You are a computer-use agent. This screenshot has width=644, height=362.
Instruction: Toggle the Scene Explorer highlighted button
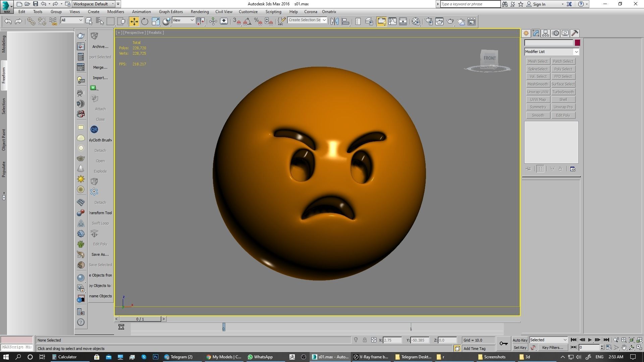click(x=381, y=21)
